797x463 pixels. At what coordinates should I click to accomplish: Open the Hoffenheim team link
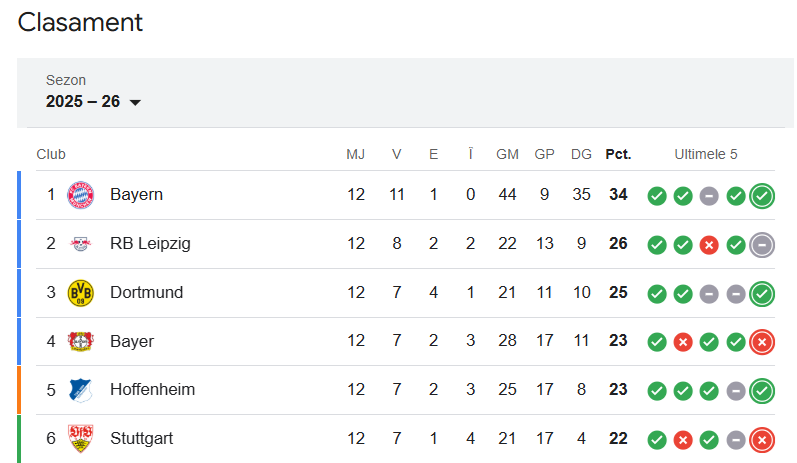(152, 390)
